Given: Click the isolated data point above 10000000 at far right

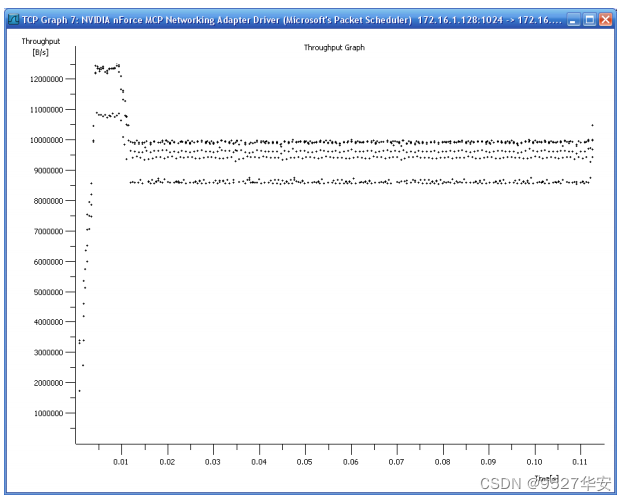Looking at the screenshot, I should pyautogui.click(x=592, y=125).
